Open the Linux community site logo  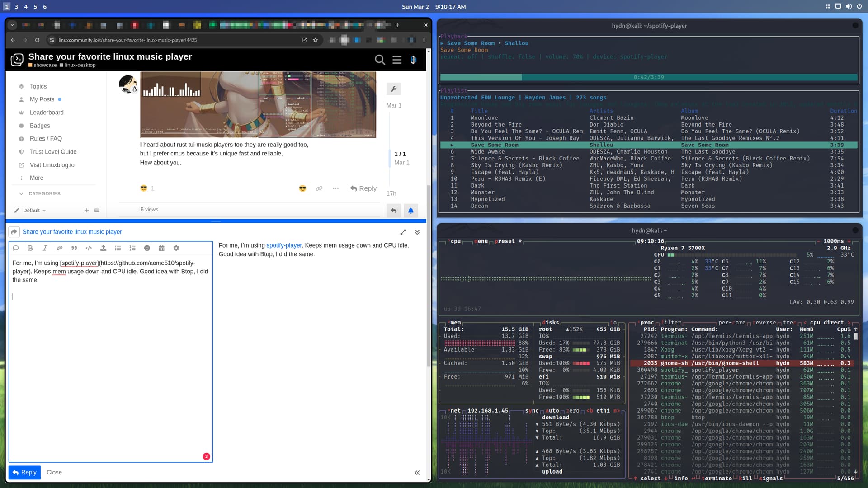point(17,60)
